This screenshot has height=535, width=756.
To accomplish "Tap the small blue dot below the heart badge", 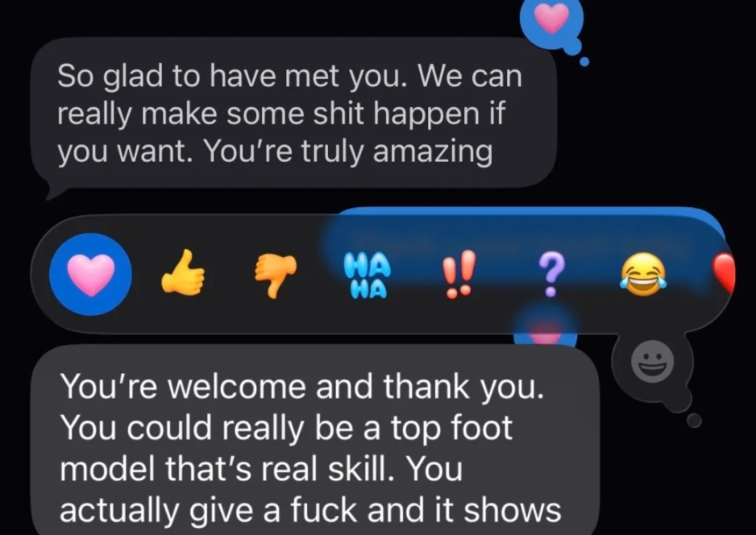I will click(x=584, y=62).
